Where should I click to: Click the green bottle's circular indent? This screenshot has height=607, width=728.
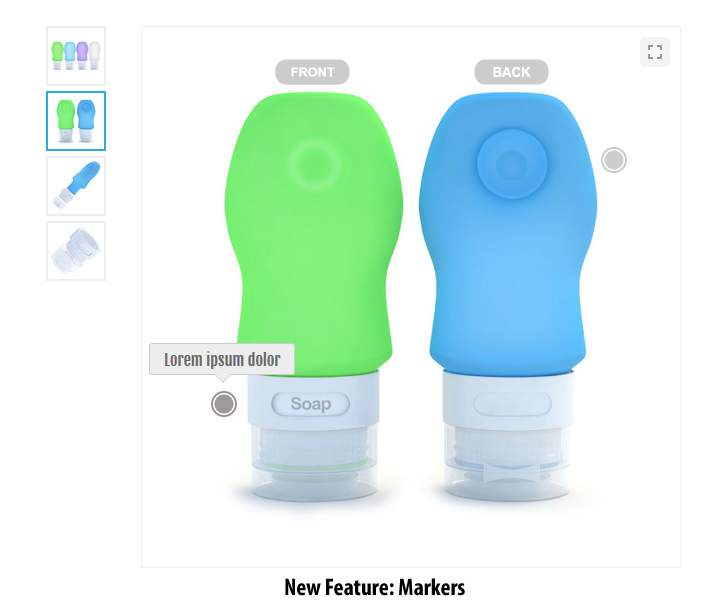tap(314, 163)
